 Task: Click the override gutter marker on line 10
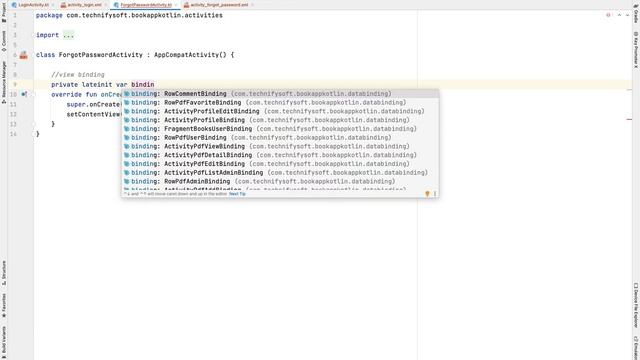click(24, 94)
